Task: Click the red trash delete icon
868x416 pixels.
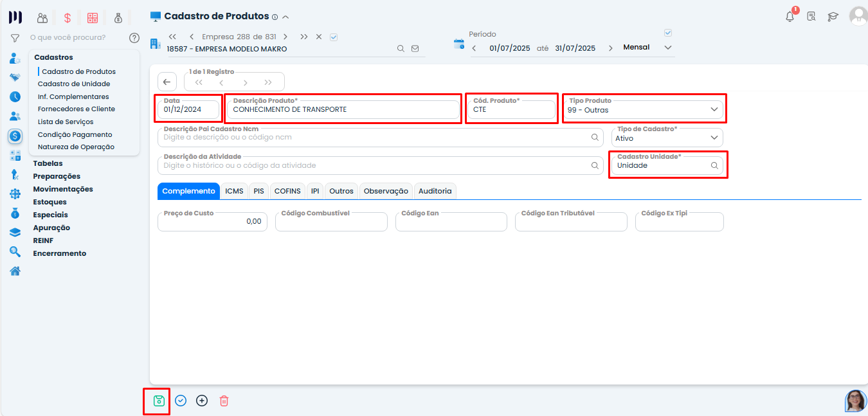Action: click(x=224, y=401)
